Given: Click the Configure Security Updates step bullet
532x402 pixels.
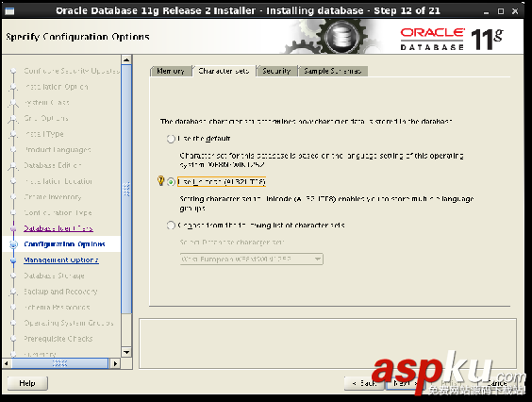Looking at the screenshot, I should [13, 71].
